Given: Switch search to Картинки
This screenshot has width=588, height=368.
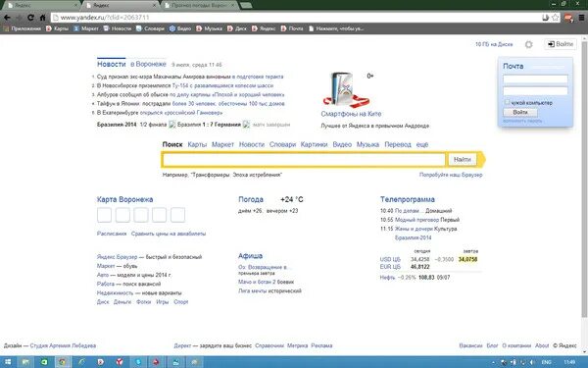Looking at the screenshot, I should 315,144.
